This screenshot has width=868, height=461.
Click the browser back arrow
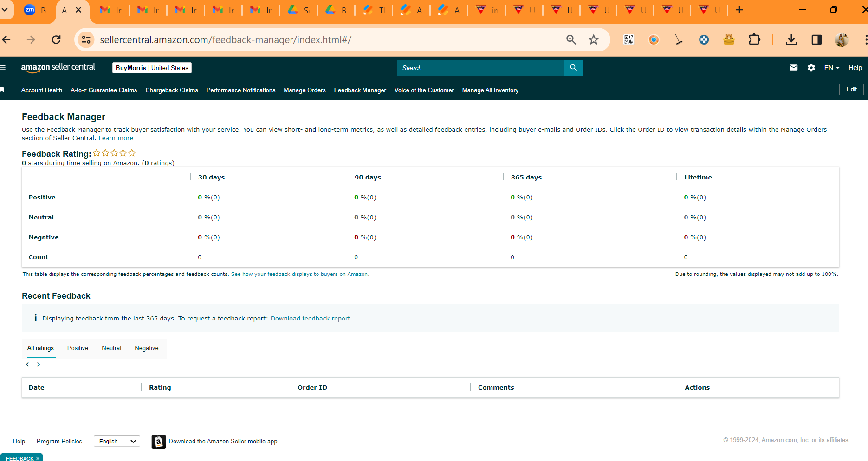click(6, 40)
